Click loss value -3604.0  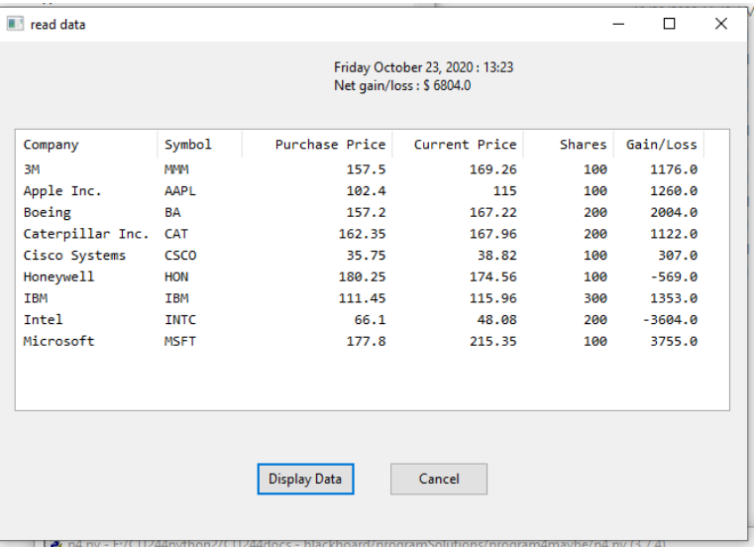(670, 320)
